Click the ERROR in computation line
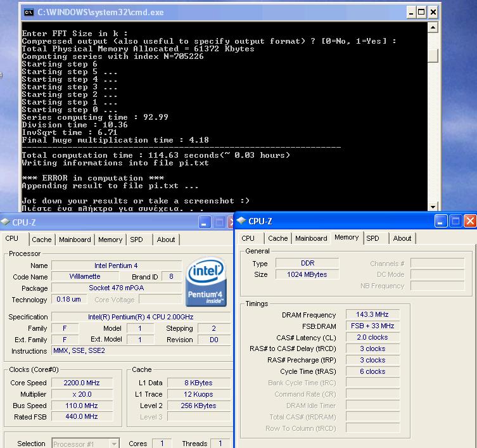Screen dimensions: 477x448 (93, 178)
